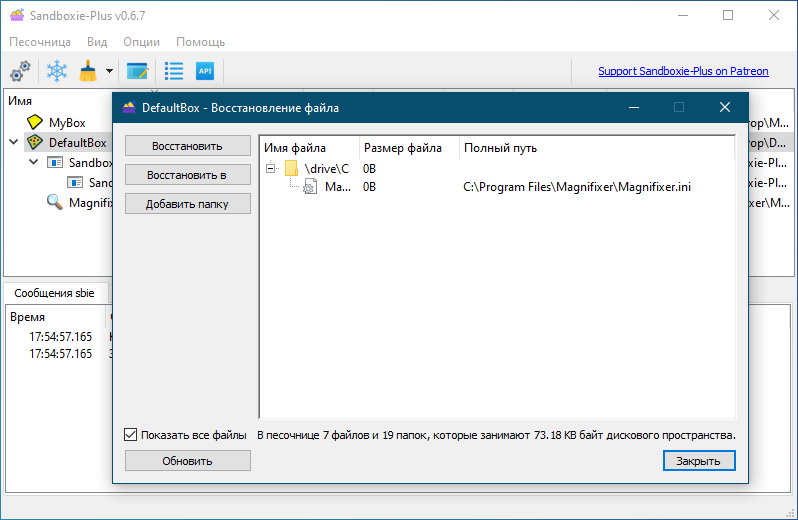Open global settings gears icon in toolbar
Screen dimensions: 798x520
point(20,71)
